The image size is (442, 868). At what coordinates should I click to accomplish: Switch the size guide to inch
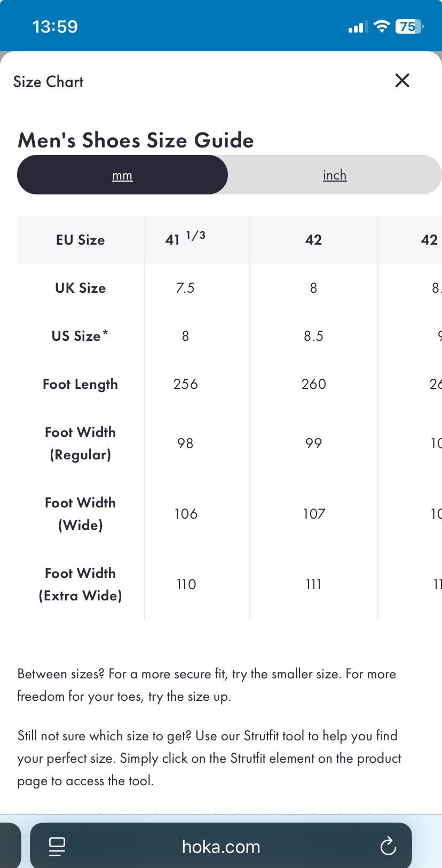[x=335, y=175]
